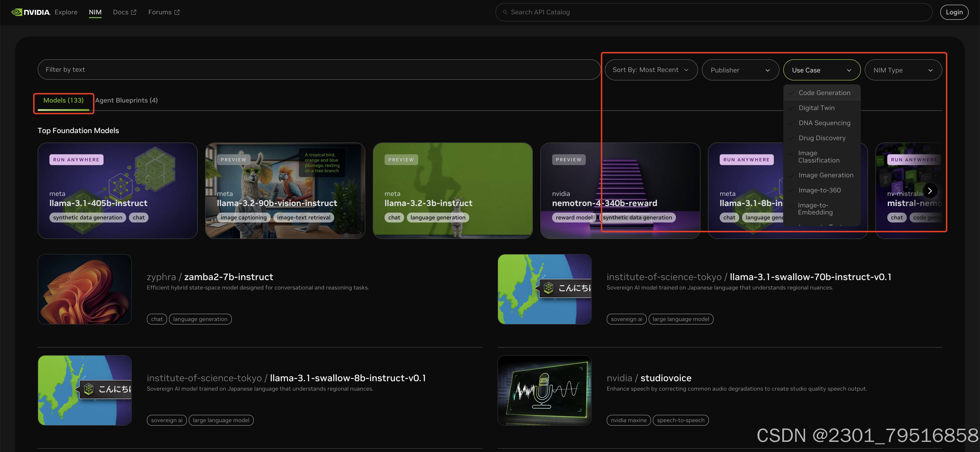Click the language generation tag under zamba2-7b-instruct

tap(200, 319)
